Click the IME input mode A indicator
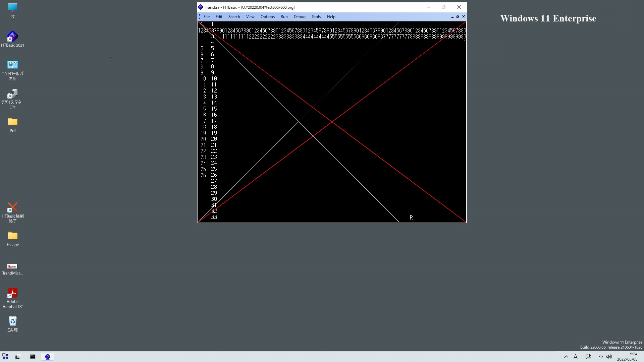Image resolution: width=644 pixels, height=362 pixels. tap(576, 357)
